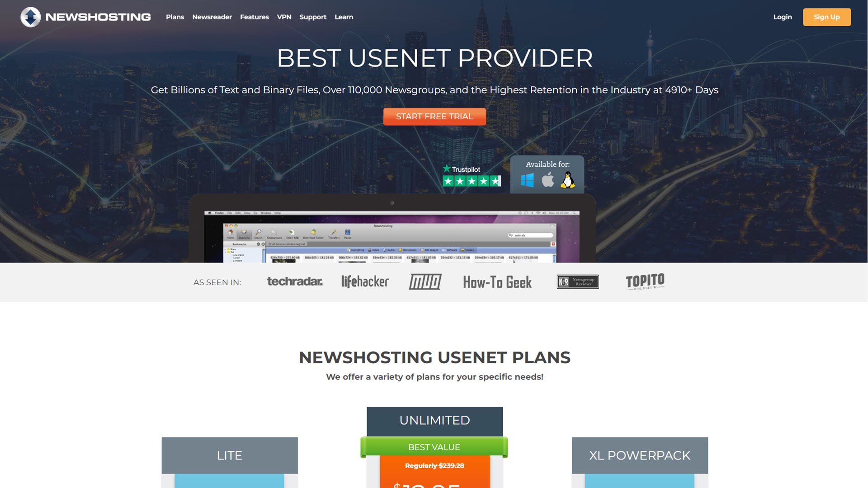Open the Plans dropdown menu
Viewport: 868px width, 488px height.
click(175, 17)
